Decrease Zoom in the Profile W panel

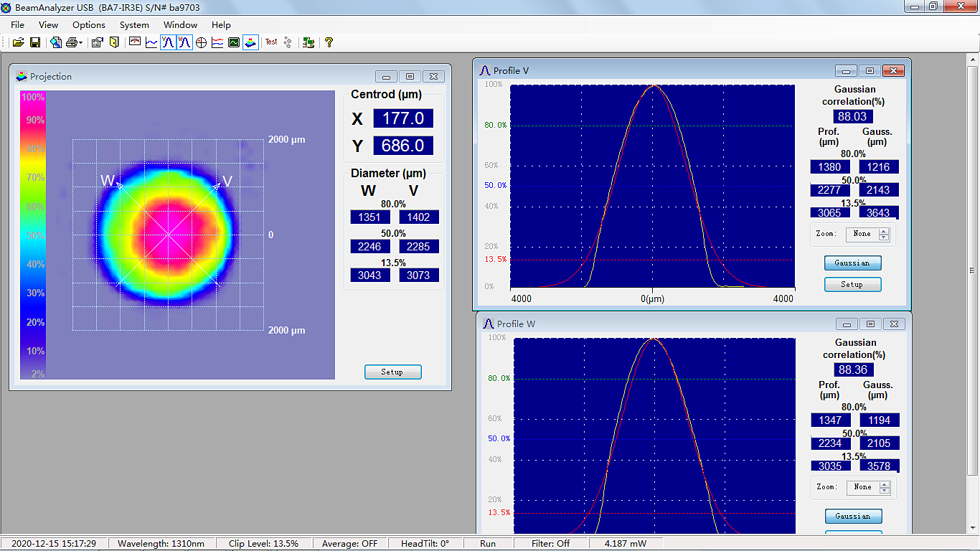click(885, 491)
